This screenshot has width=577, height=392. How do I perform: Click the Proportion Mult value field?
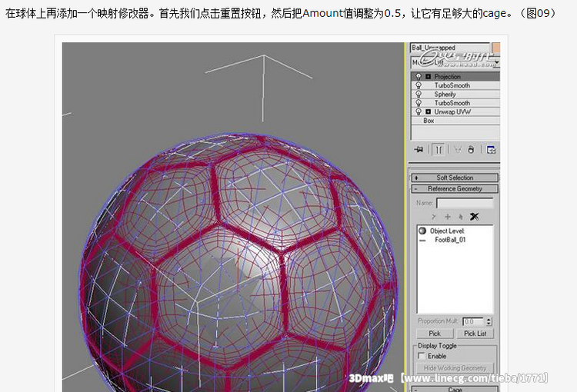(x=473, y=321)
